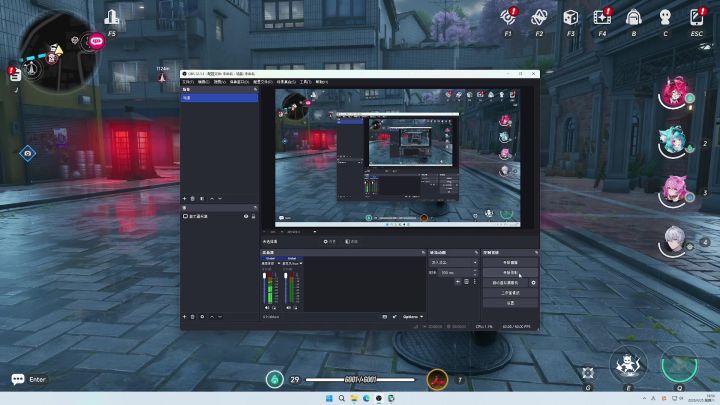Screen dimensions: 720x405
Task: Open the 工具 (Tools) menu in OBS
Action: click(305, 82)
